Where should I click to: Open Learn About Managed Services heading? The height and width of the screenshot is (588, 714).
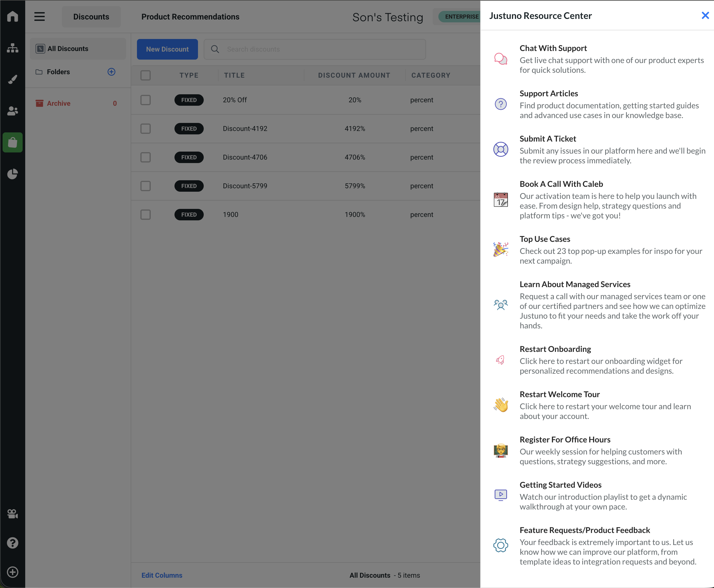(575, 285)
